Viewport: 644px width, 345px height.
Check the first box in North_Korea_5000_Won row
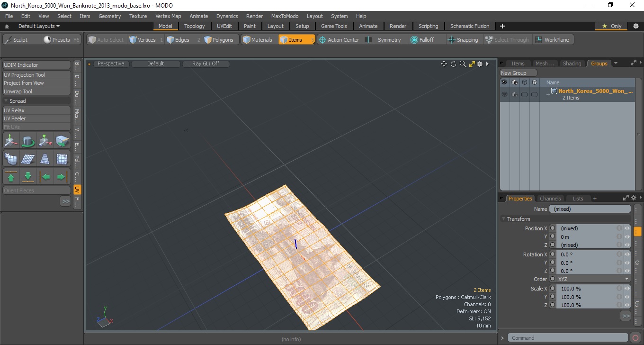point(524,94)
